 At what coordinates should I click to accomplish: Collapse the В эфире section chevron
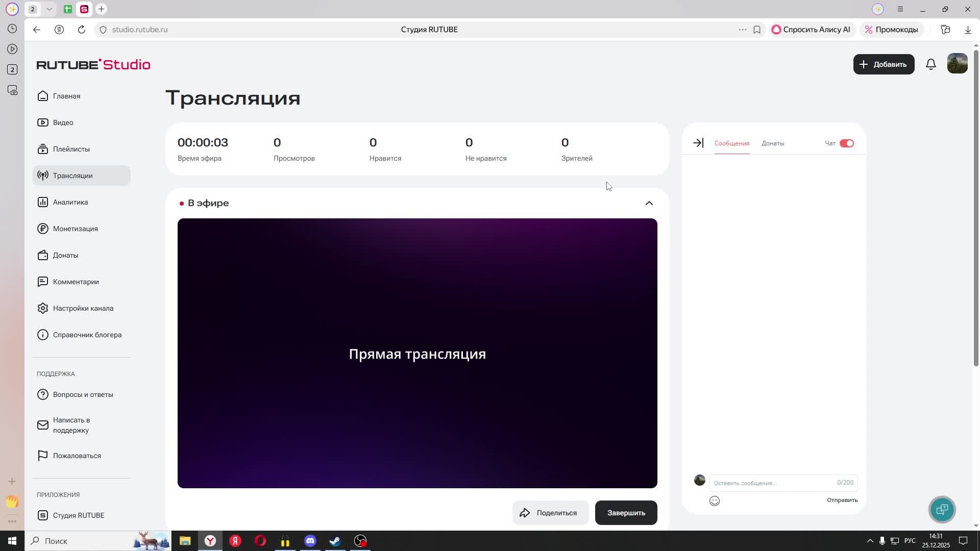[649, 203]
